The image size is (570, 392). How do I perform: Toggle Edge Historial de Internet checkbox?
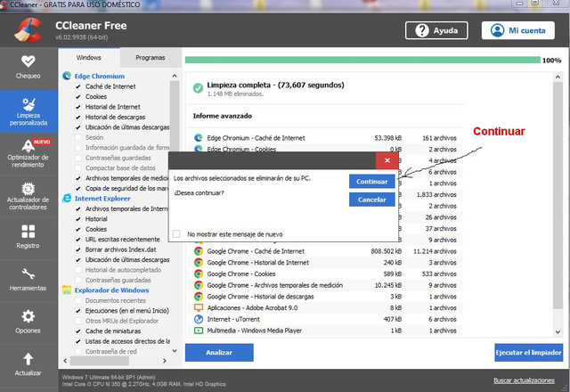77,107
